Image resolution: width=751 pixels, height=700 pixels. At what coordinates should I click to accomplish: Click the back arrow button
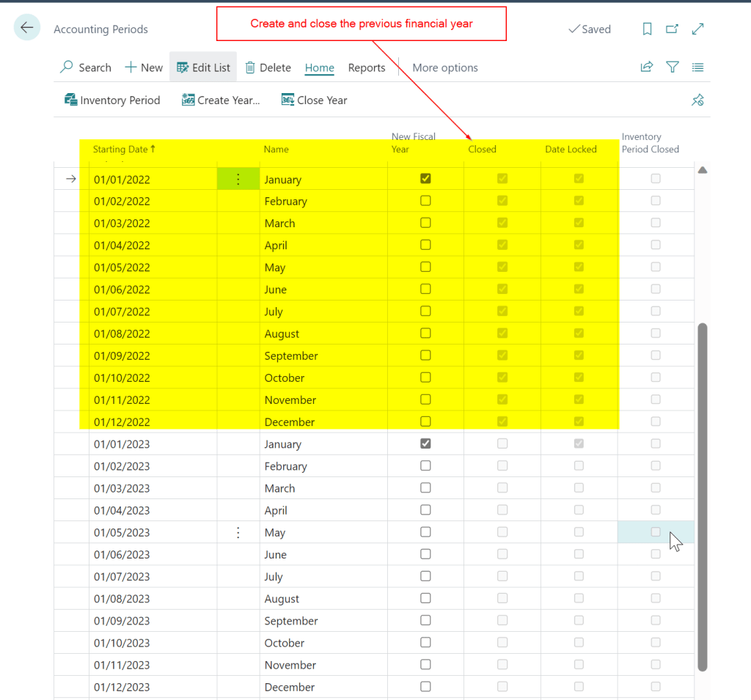pyautogui.click(x=27, y=28)
